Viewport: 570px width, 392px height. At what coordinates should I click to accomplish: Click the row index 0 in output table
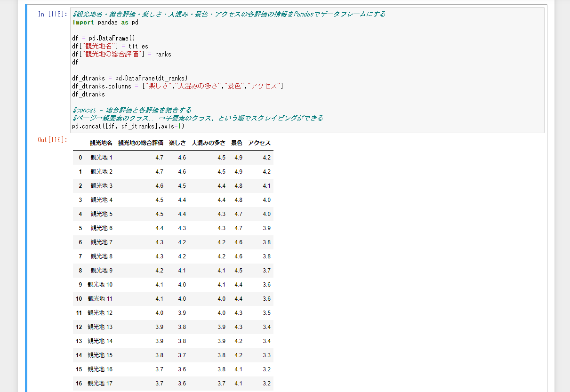(80, 157)
